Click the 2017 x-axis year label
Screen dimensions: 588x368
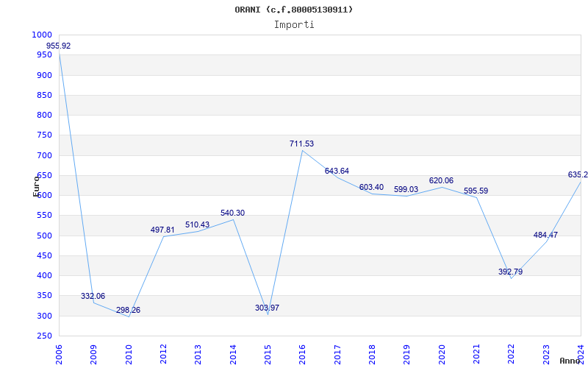click(337, 355)
